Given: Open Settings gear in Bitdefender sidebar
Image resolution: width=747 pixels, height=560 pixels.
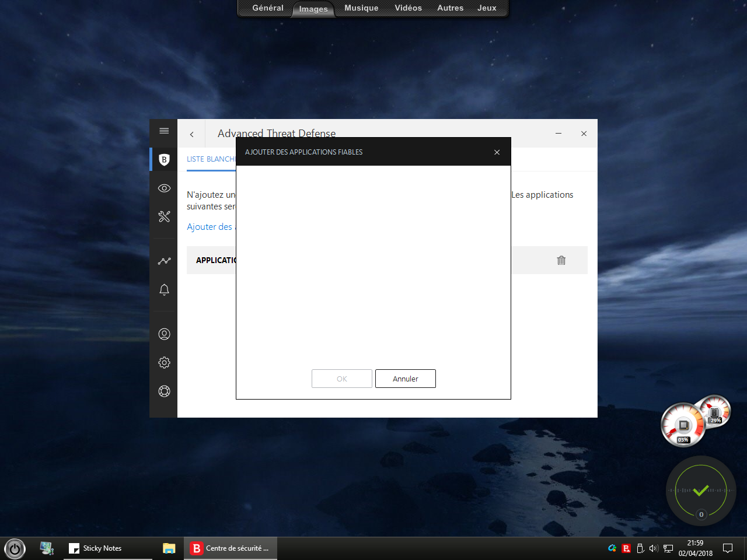Looking at the screenshot, I should point(164,362).
